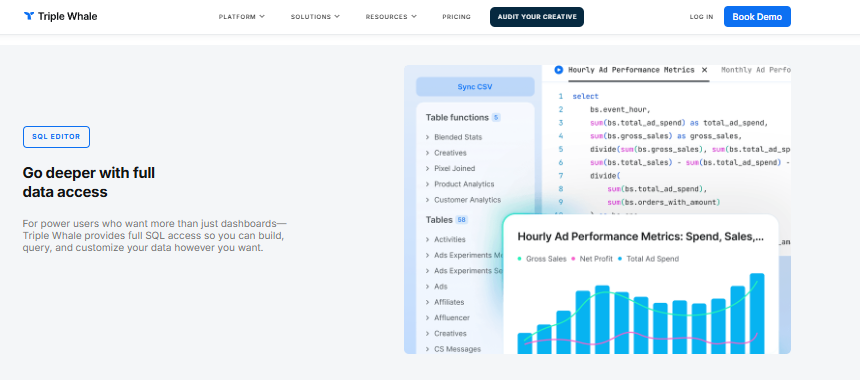The image size is (860, 380).
Task: Click the Tables heading
Action: 439,220
